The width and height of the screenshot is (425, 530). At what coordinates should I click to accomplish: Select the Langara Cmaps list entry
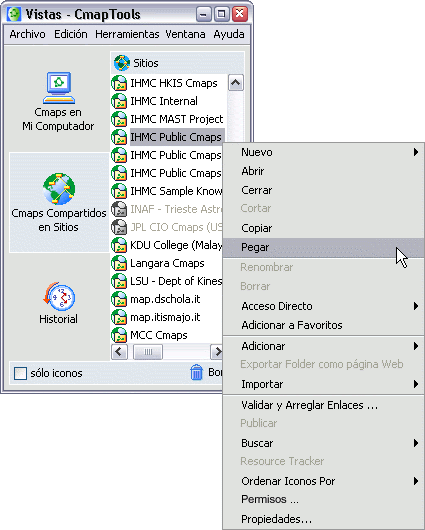point(167,263)
